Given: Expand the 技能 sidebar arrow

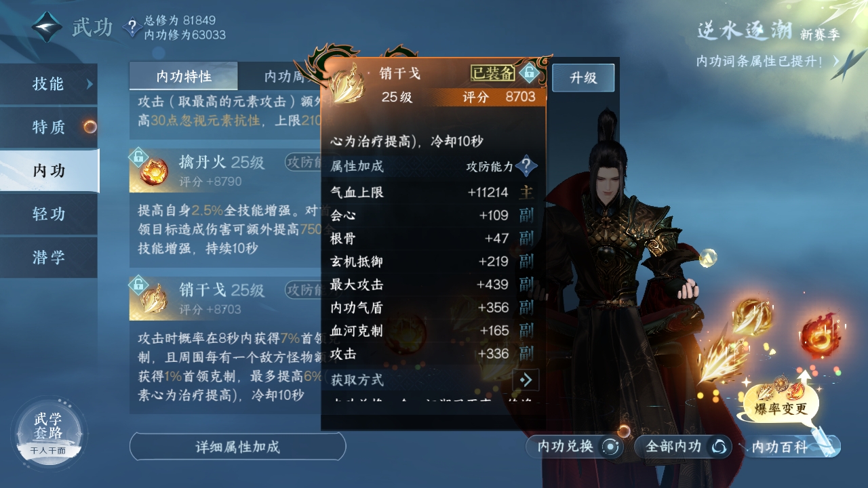Looking at the screenshot, I should 89,84.
